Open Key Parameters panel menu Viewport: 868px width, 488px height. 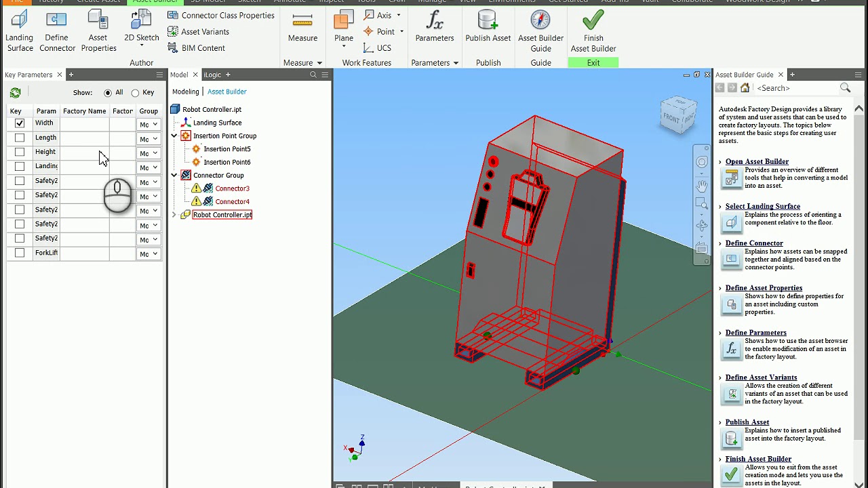[x=159, y=75]
